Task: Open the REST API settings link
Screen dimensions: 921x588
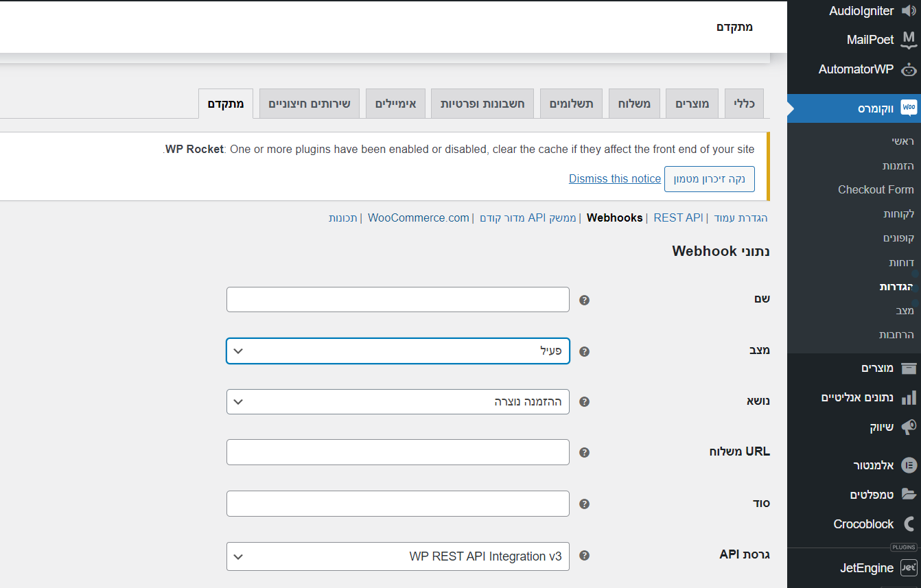Action: (x=678, y=218)
